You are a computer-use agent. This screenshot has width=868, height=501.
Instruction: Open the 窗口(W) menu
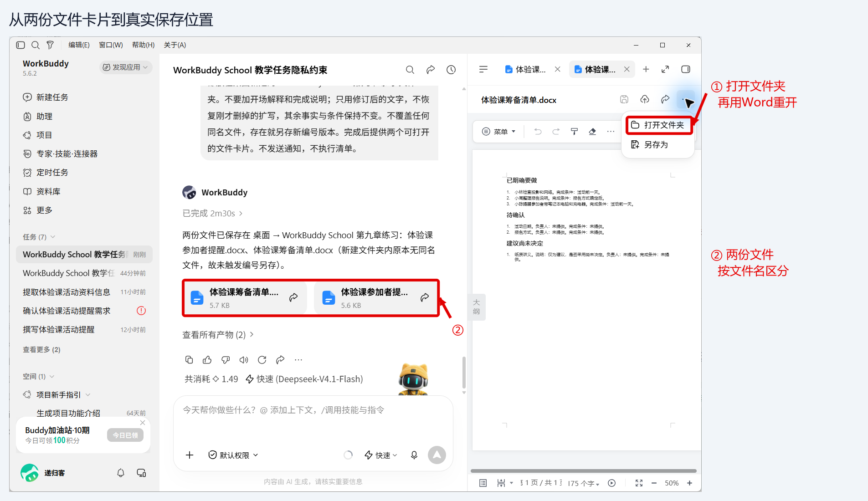pos(111,45)
